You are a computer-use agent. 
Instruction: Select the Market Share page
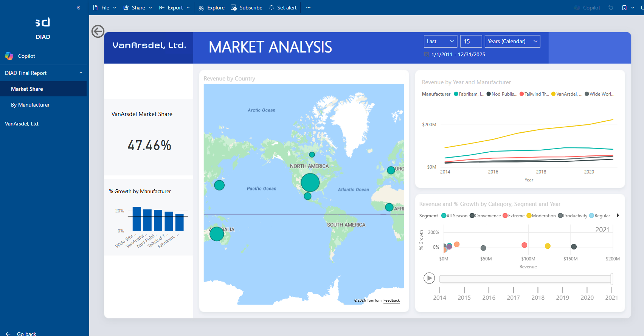43,89
